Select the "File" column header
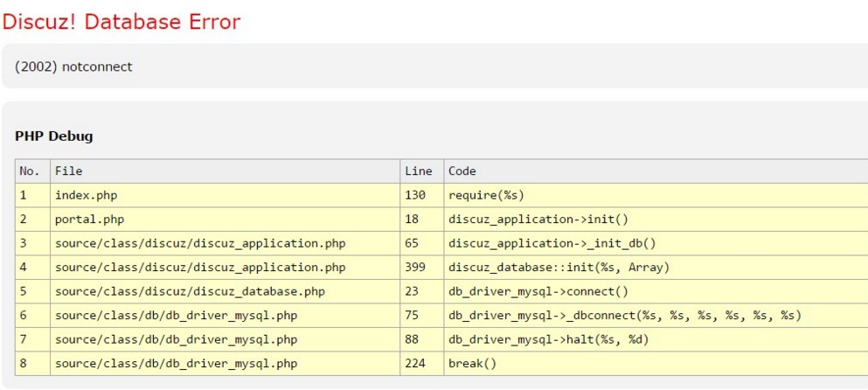Viewport: 868px width, 390px height. (68, 171)
